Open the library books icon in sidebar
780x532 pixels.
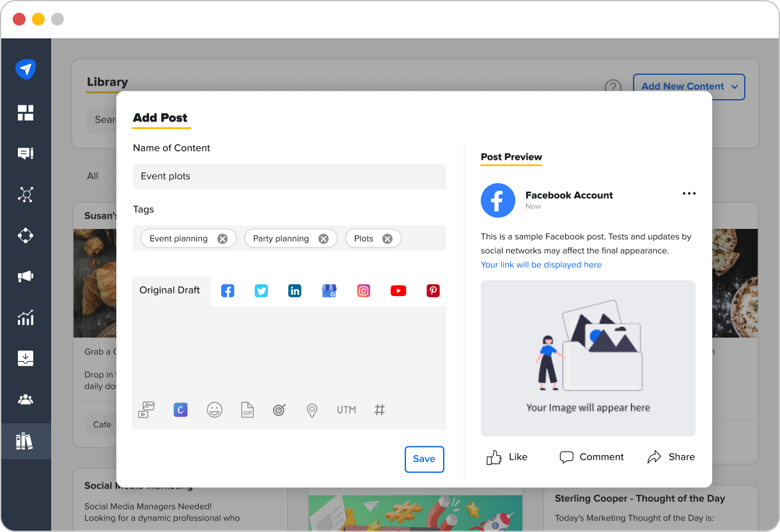coord(26,441)
